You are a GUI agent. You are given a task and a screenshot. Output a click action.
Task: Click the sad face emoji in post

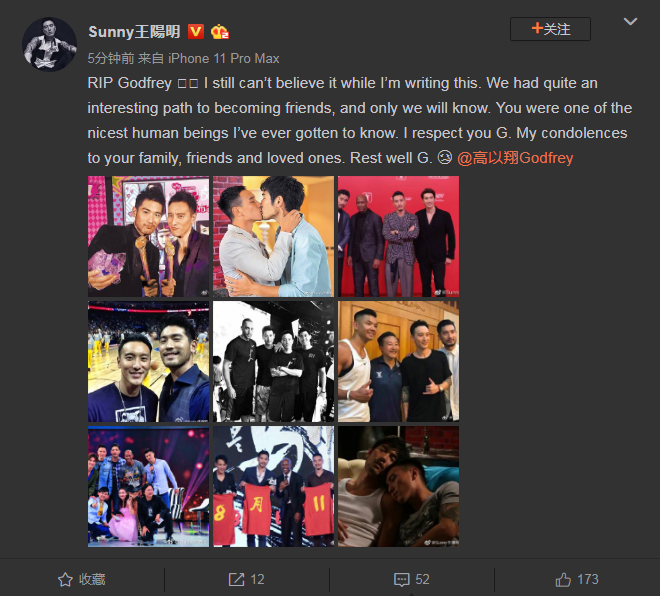[x=445, y=158]
